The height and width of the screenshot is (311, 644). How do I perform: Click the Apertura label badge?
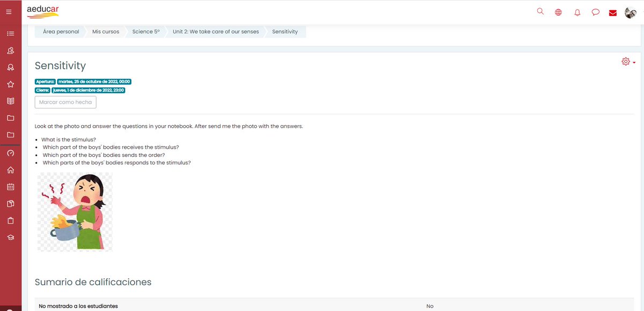point(45,82)
